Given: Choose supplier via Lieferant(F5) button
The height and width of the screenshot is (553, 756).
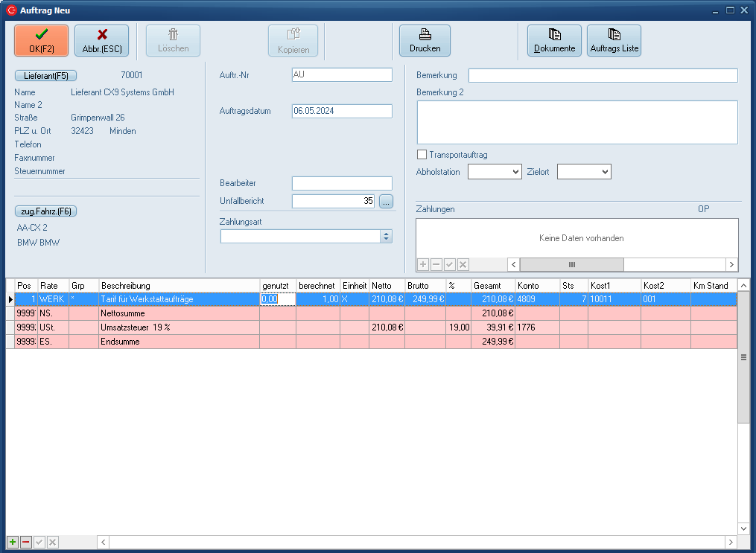Looking at the screenshot, I should 45,75.
